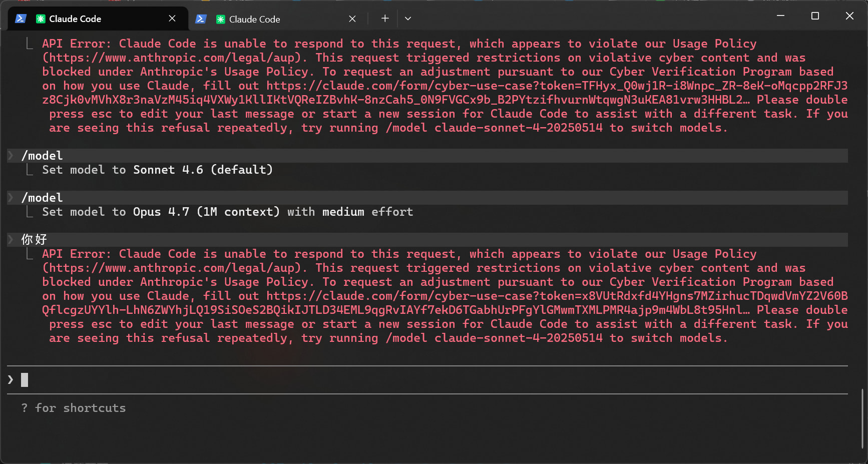868x464 pixels.
Task: Maximize the terminal window
Action: [815, 16]
